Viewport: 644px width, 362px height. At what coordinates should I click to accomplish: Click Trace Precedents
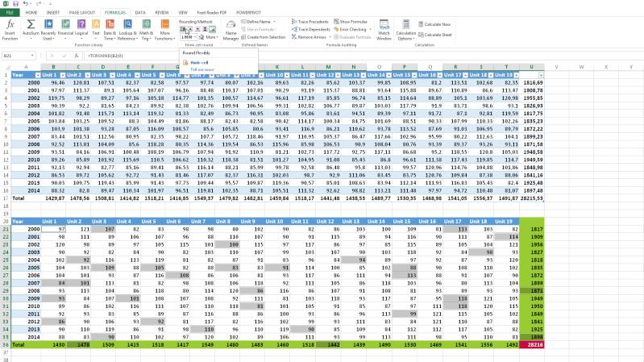310,22
